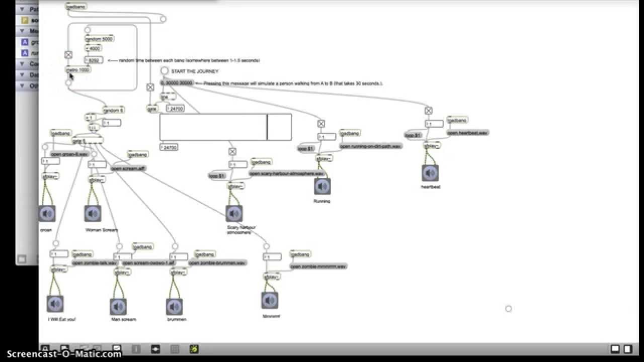This screenshot has width=644, height=362.
Task: Select the 'random 6' object
Action: (x=113, y=110)
